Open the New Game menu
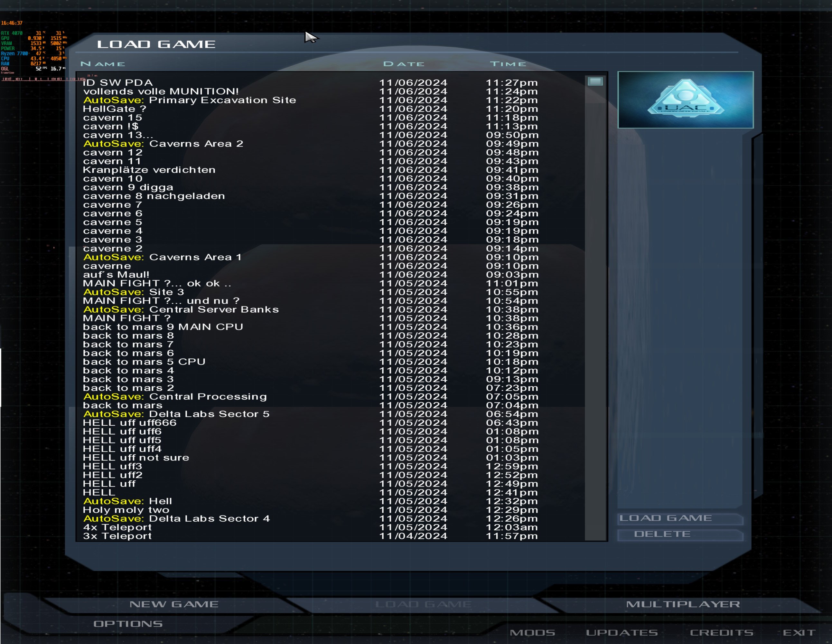The height and width of the screenshot is (644, 832). coord(174,604)
